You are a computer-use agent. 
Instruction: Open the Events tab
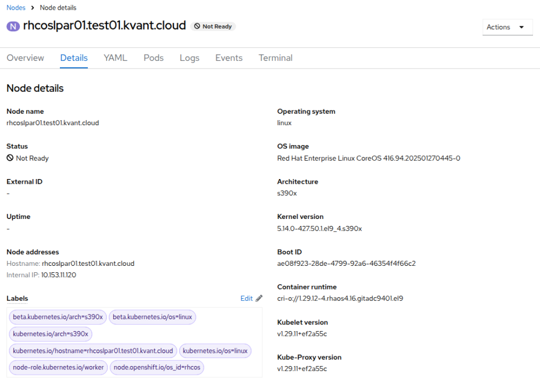(229, 58)
